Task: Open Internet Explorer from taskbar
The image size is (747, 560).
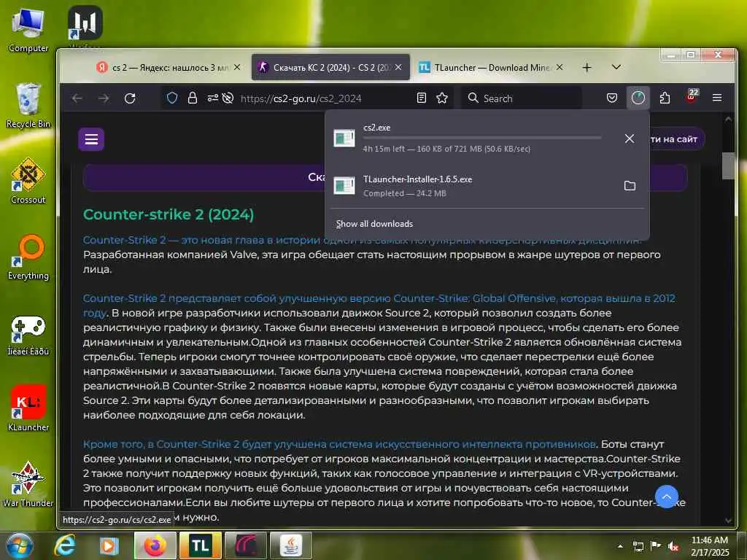Action: point(65,545)
